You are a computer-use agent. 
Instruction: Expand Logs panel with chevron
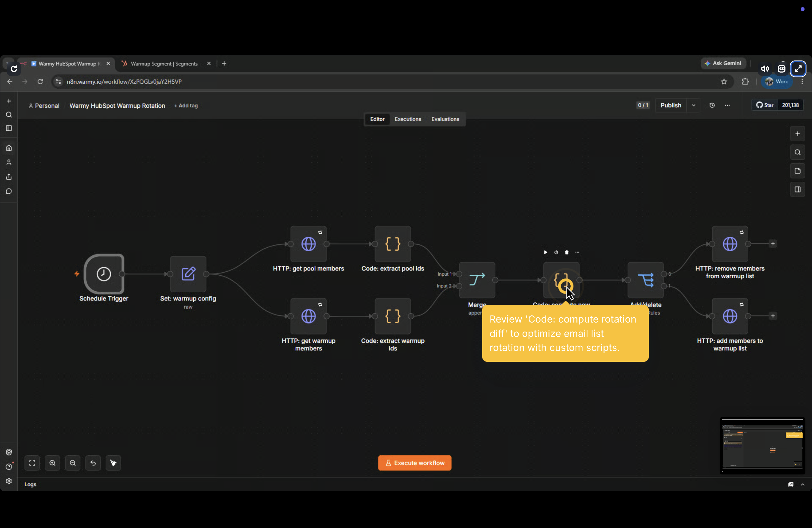(x=802, y=484)
